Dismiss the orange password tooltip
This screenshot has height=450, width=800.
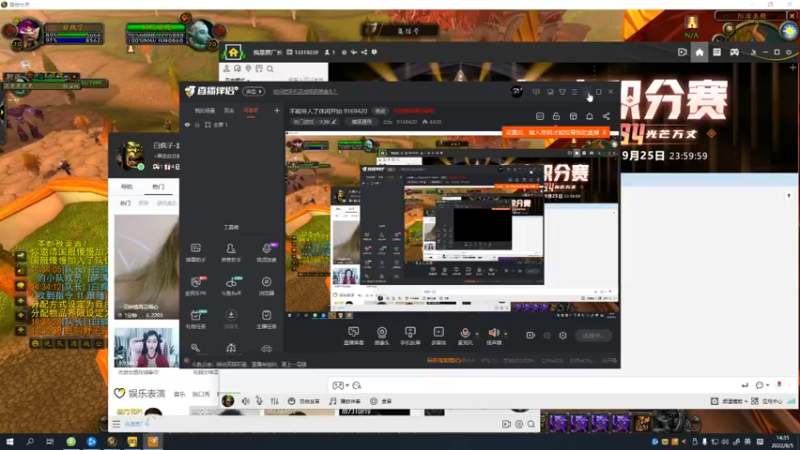click(x=605, y=132)
